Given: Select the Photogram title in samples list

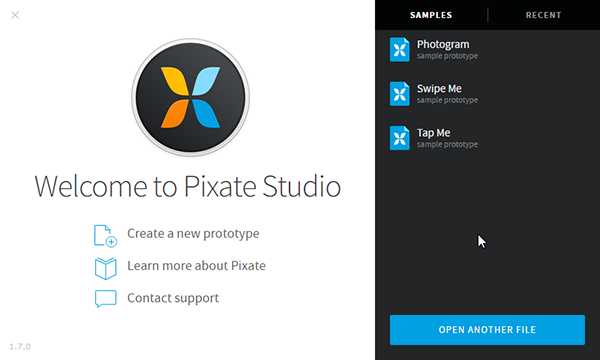Looking at the screenshot, I should point(443,45).
